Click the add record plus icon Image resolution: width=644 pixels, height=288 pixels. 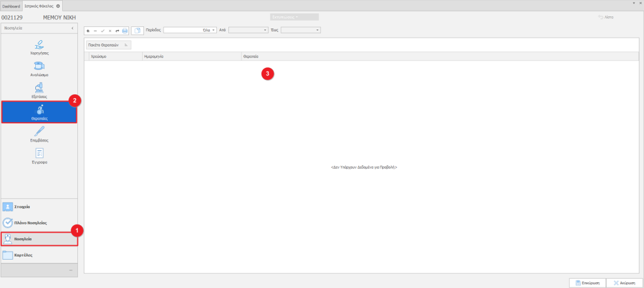coord(88,30)
